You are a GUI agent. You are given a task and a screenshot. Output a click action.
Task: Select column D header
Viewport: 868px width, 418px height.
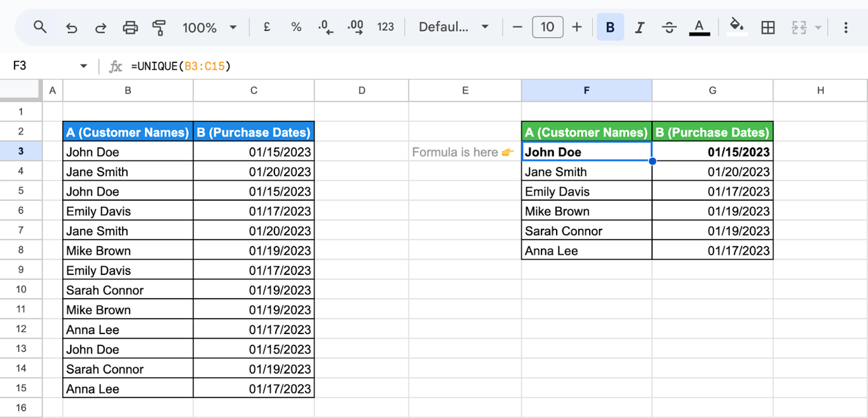(362, 90)
